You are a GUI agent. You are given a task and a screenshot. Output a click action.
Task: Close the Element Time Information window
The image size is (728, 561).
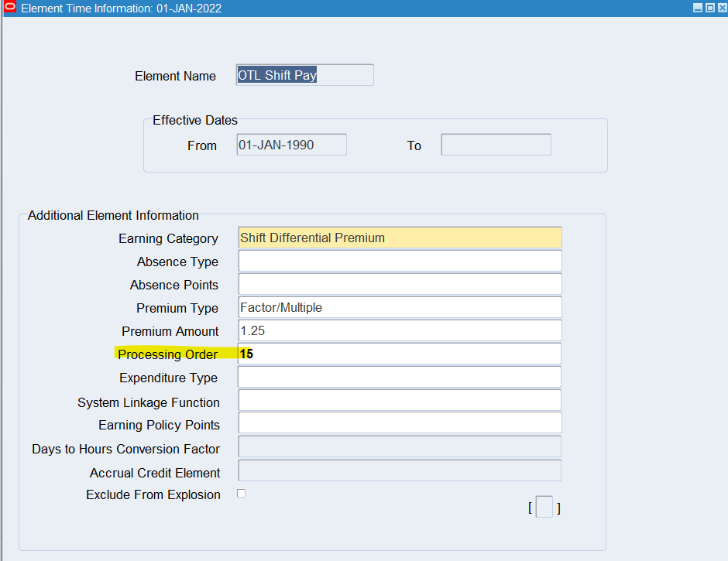click(721, 8)
